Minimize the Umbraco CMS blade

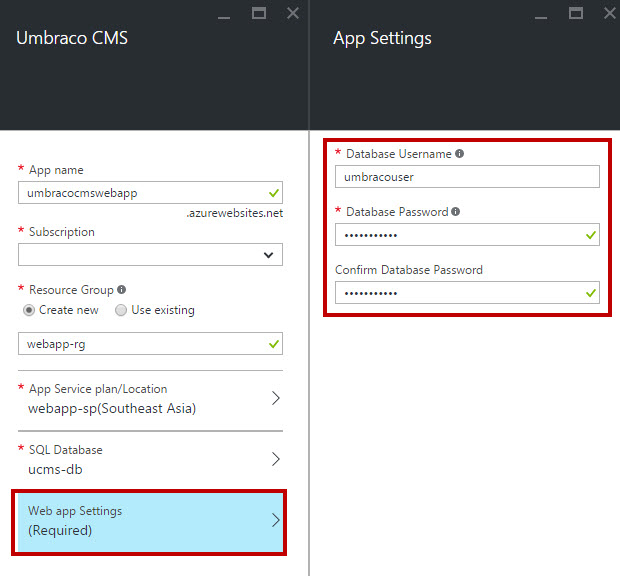point(224,17)
